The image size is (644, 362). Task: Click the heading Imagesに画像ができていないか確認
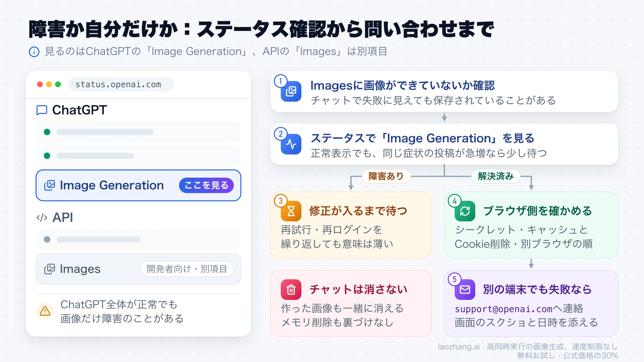(x=403, y=86)
